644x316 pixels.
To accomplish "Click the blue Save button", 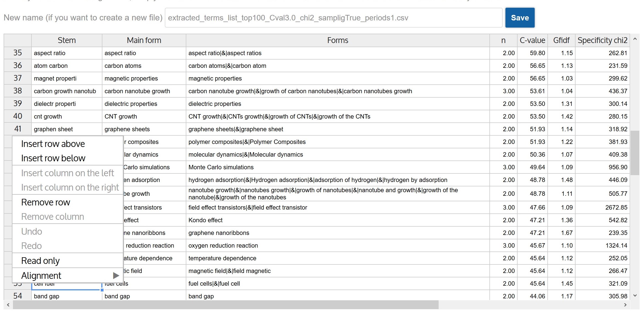I will coord(520,18).
